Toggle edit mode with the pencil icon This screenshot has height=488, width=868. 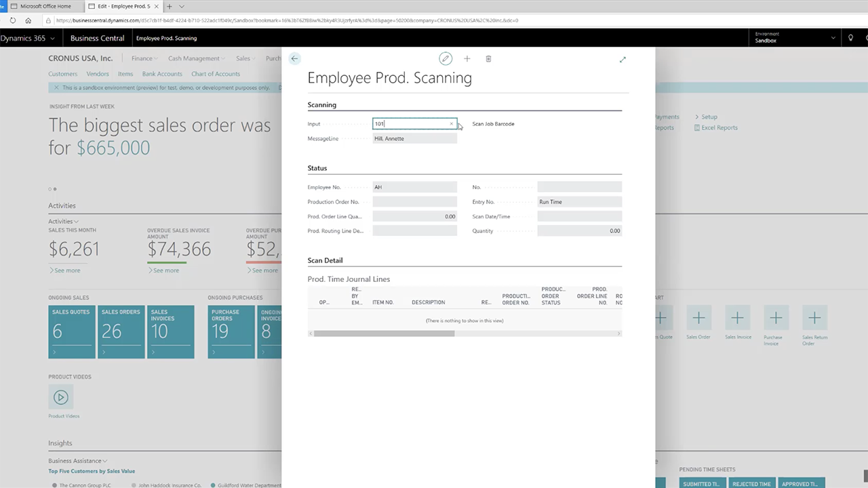point(446,59)
